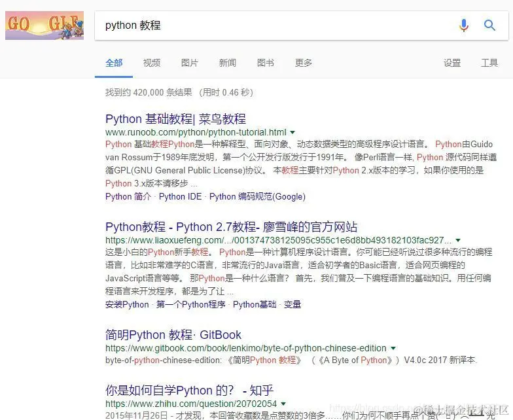513x420 pixels.
Task: Expand the dropdown arrow beside zhihu.com URL
Action: coord(283,404)
